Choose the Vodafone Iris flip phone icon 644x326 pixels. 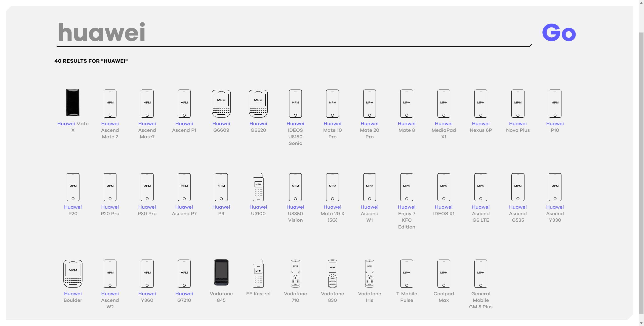click(369, 274)
